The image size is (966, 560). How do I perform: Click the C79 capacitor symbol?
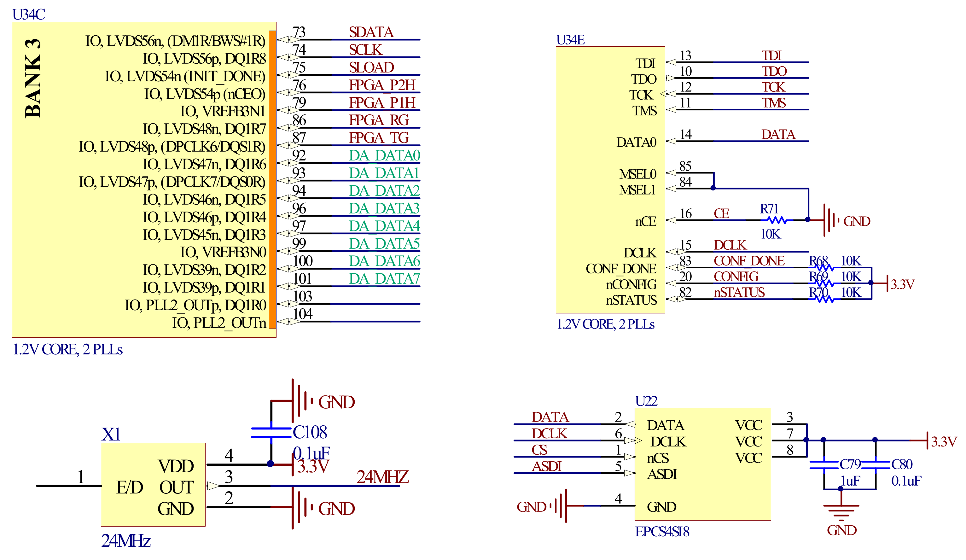[x=824, y=465]
